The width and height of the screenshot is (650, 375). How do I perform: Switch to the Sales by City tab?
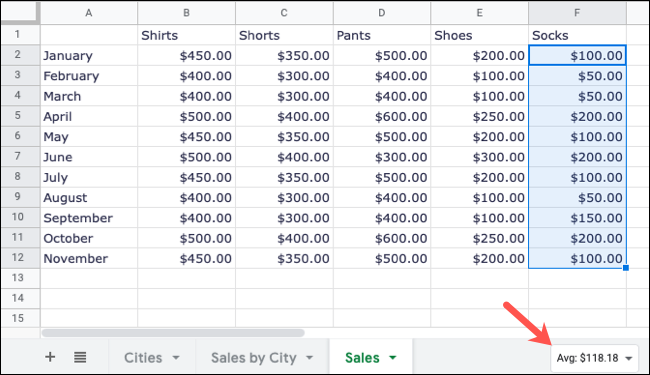254,358
